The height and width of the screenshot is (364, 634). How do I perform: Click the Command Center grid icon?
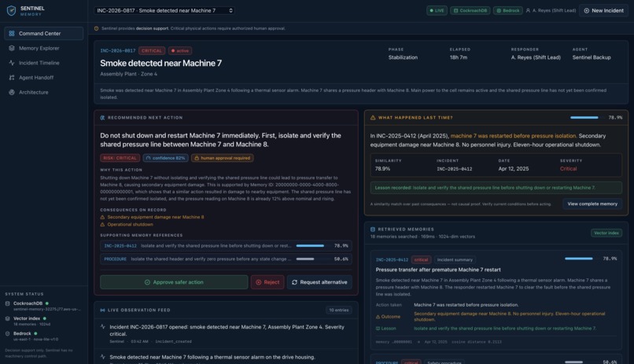(x=12, y=34)
